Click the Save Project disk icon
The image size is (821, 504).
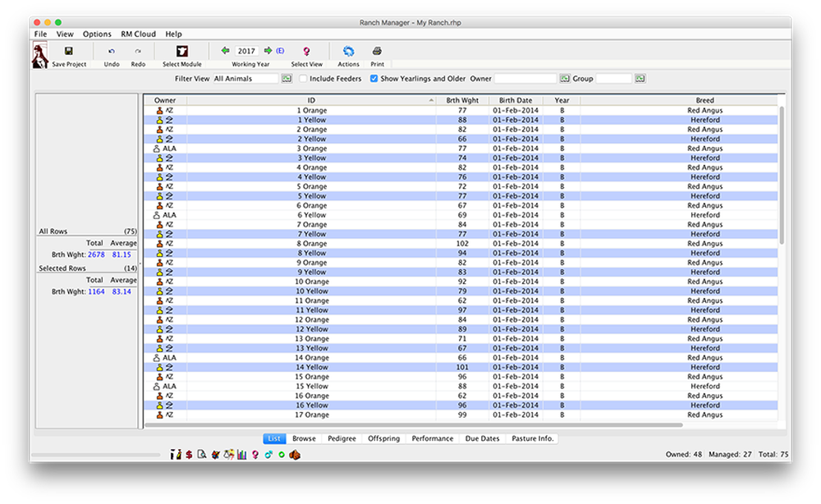click(69, 51)
